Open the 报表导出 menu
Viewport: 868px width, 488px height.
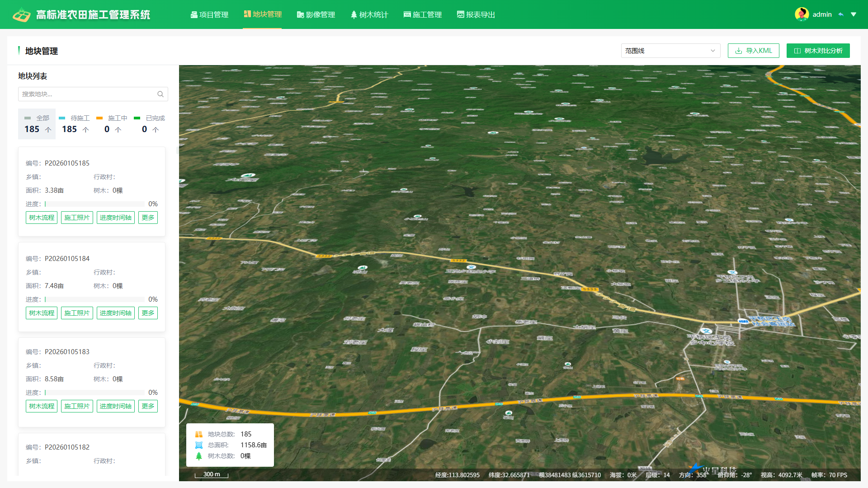pos(476,14)
